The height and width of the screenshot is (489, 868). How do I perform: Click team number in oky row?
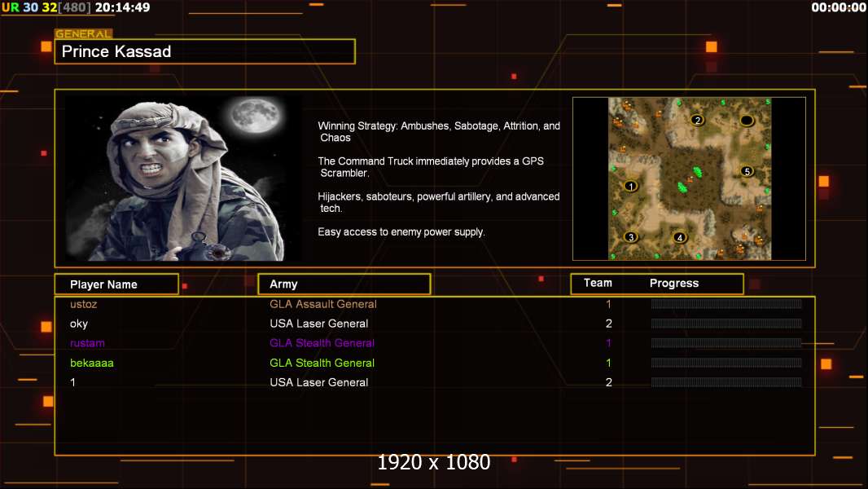pos(608,324)
